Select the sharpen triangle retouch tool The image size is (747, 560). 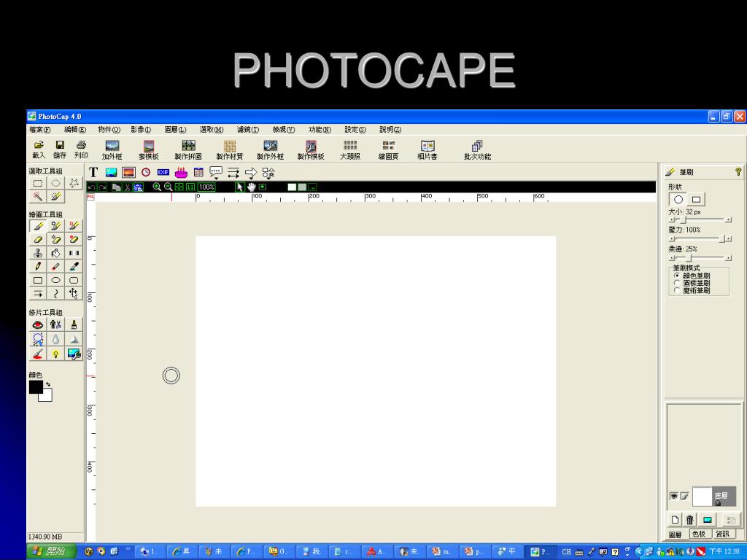pos(74,339)
